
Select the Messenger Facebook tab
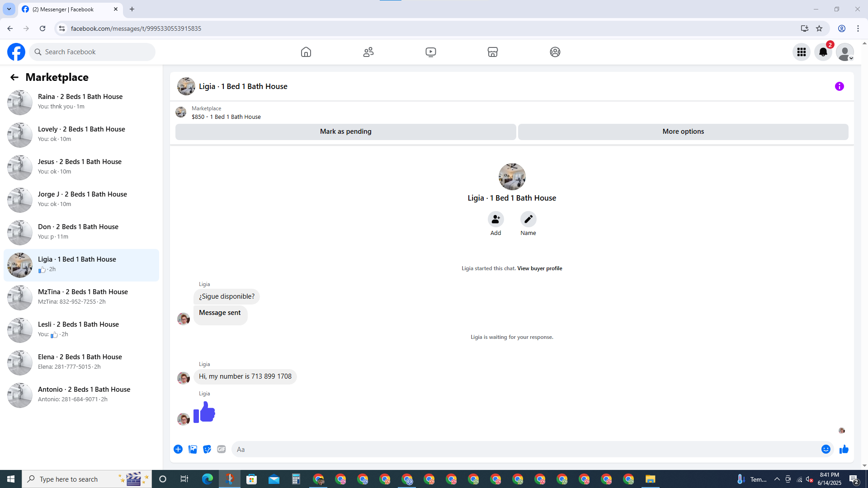(x=70, y=9)
